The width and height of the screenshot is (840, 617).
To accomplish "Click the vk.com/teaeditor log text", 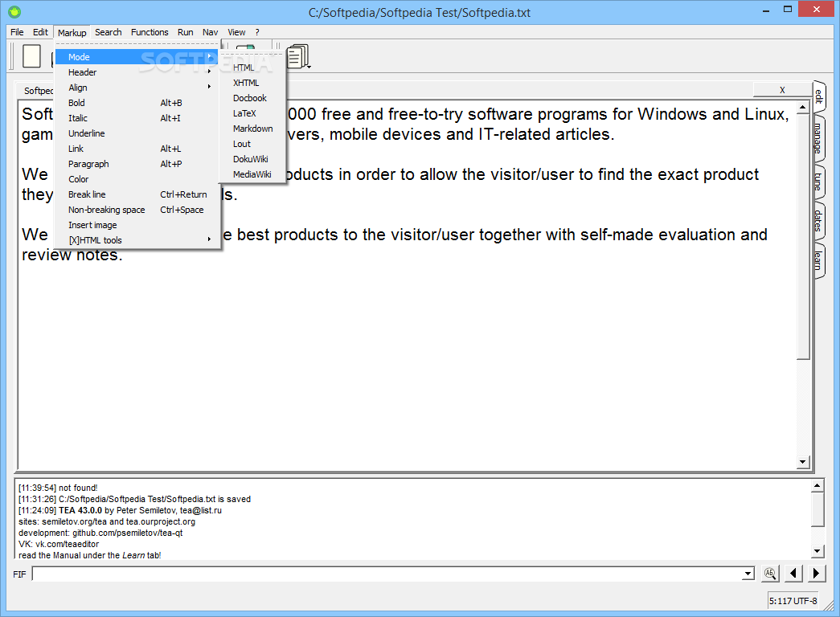I will point(68,544).
